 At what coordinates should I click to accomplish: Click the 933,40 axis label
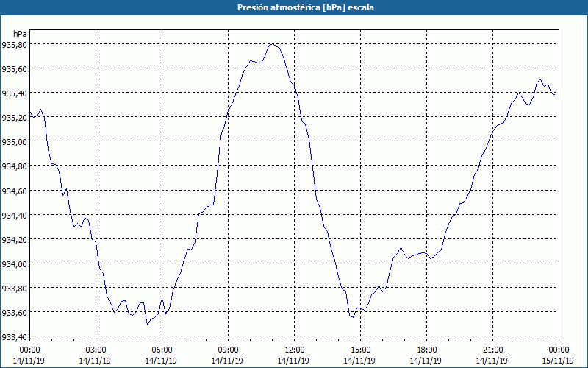(14, 337)
